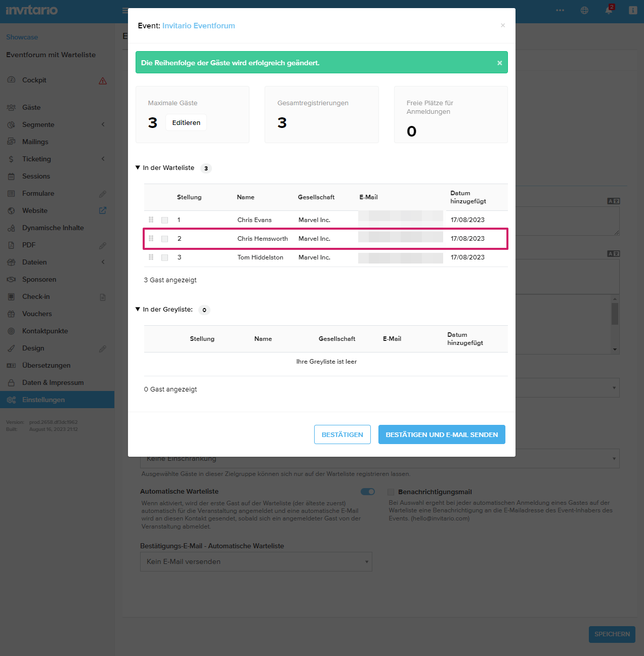
Task: Check the Chris Hemsworth row checkbox
Action: 164,239
